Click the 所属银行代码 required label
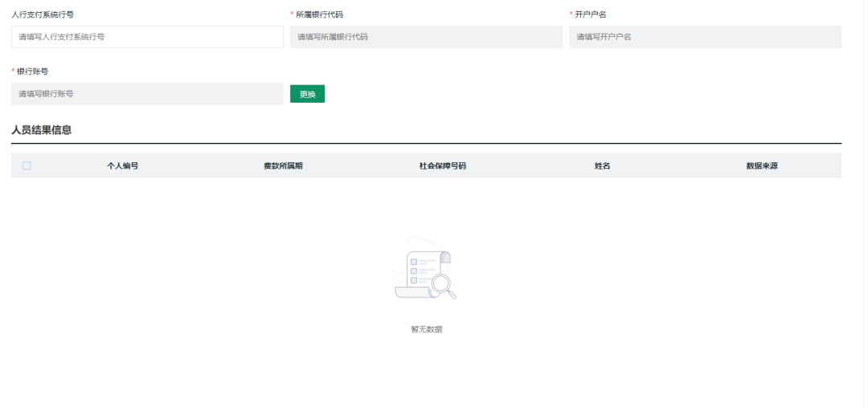 319,14
